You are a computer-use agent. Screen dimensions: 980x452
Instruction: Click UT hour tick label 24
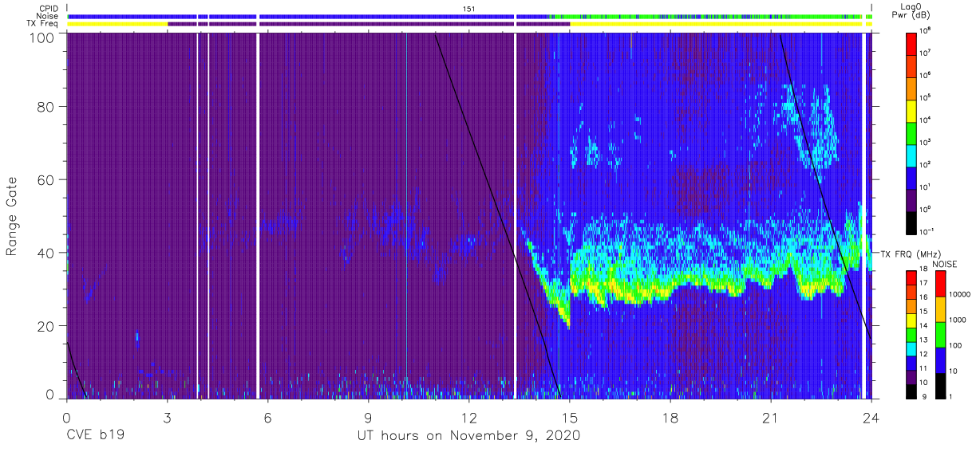(x=871, y=418)
